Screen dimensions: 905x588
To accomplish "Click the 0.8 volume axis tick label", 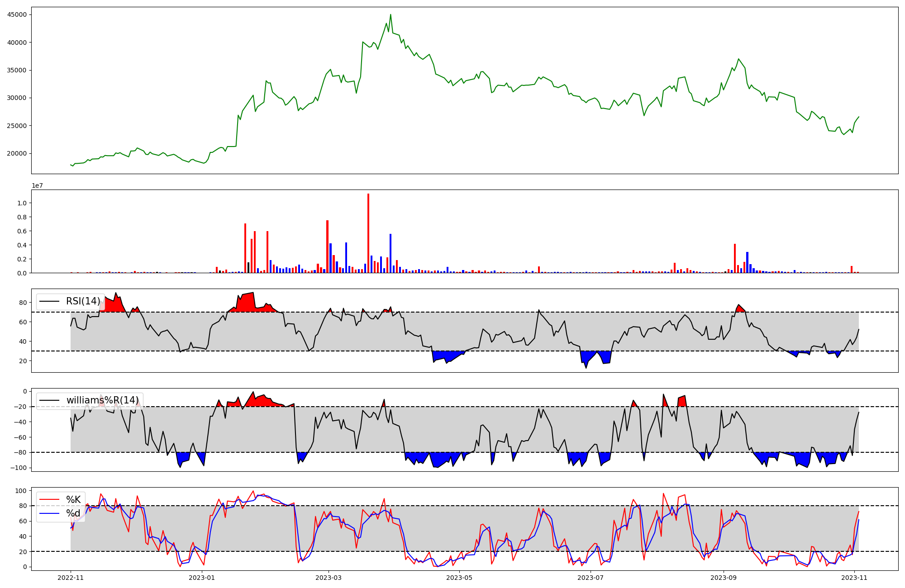I will click(x=22, y=217).
